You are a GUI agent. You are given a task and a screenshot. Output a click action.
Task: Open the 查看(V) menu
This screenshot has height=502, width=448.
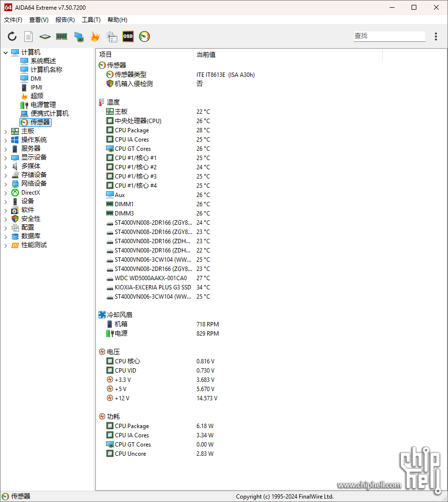pos(39,20)
